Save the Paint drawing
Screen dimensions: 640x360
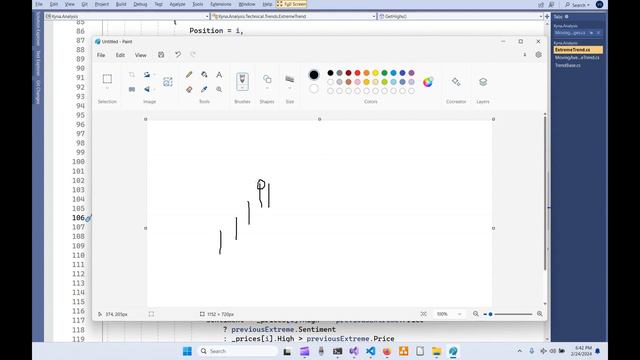point(161,55)
